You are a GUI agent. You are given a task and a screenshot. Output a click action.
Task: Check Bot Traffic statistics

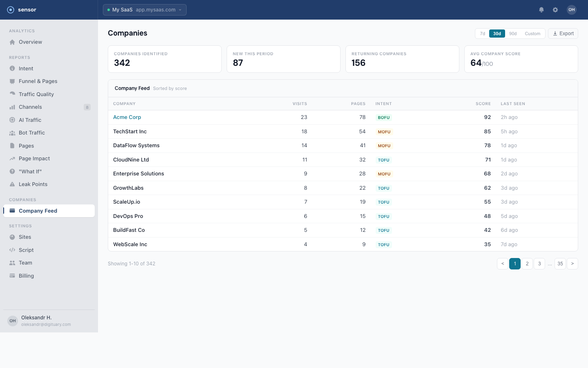pos(31,132)
